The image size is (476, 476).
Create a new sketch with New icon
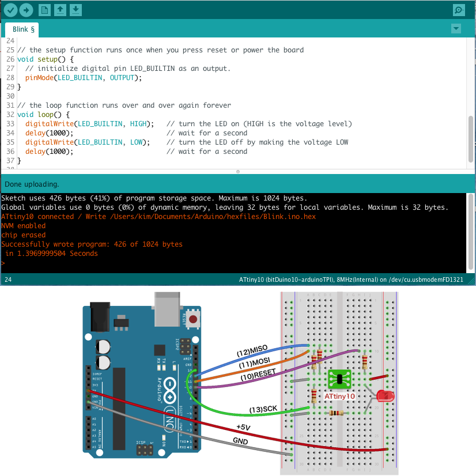pos(44,10)
